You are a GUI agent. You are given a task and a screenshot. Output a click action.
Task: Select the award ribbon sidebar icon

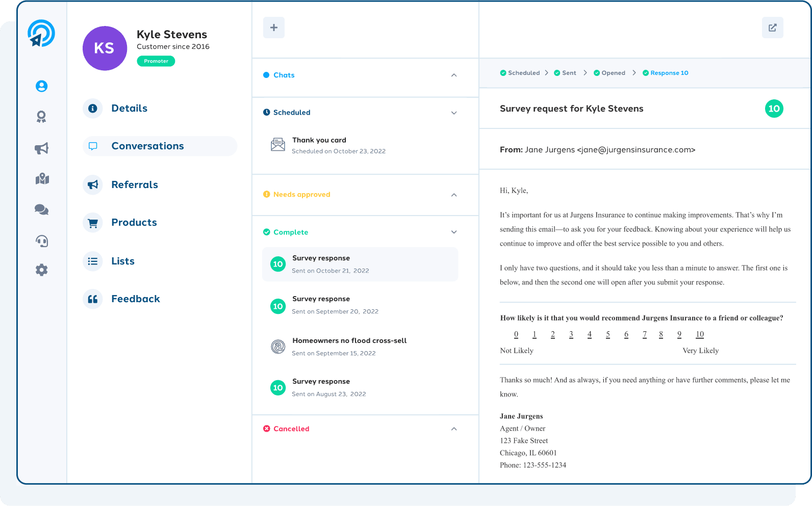[x=41, y=117]
